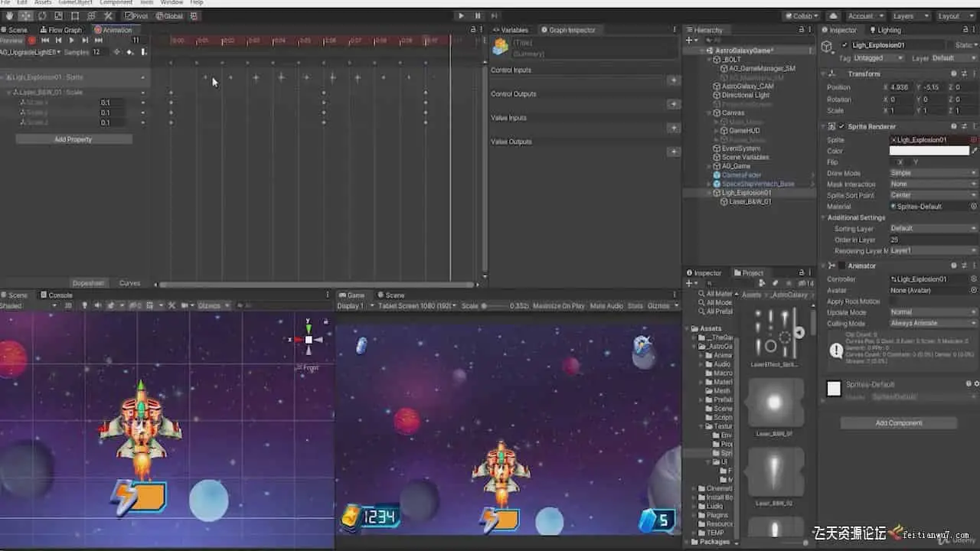Viewport: 980px width, 551px height.
Task: Collapse the Canvas object in Hierarchy
Action: coord(709,113)
